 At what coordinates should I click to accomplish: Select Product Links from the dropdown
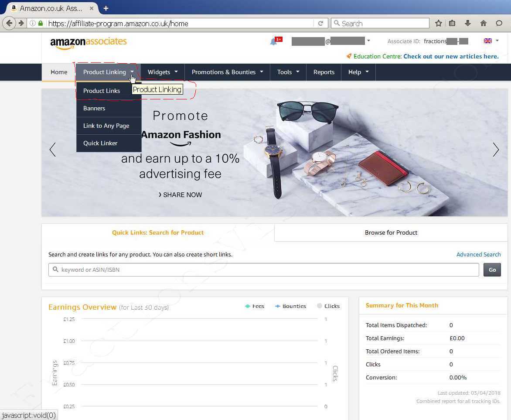point(102,91)
